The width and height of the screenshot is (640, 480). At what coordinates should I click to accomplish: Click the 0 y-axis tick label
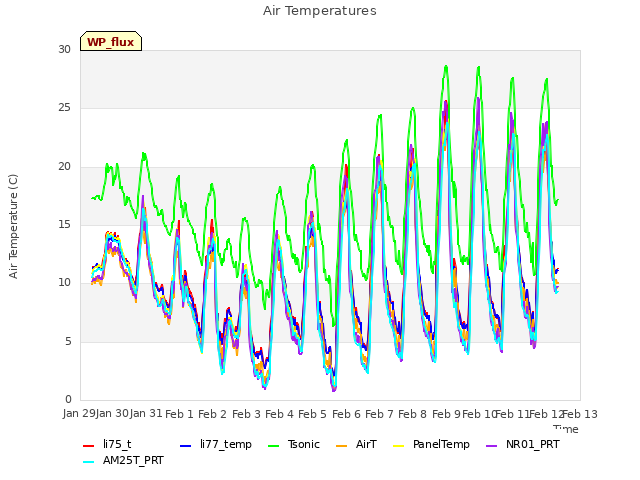(68, 399)
